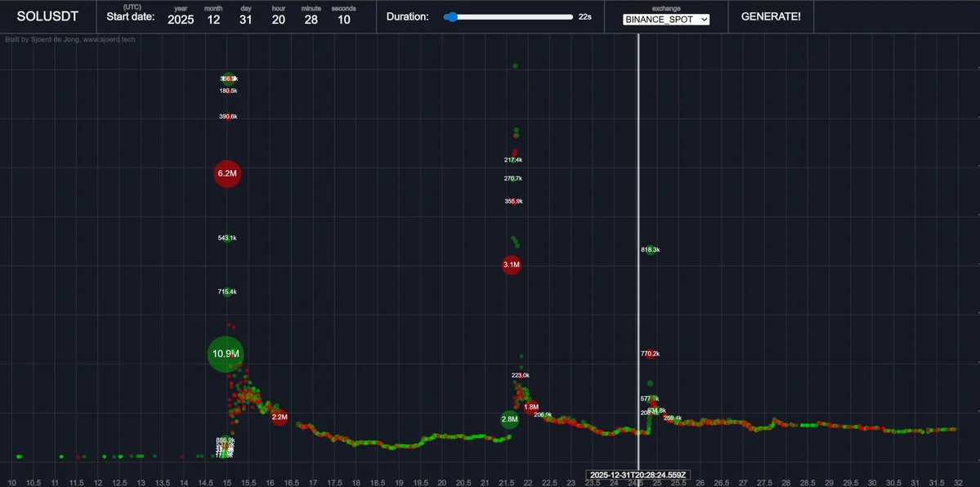Click the month field showing 12
The height and width of the screenshot is (487, 980).
point(213,20)
